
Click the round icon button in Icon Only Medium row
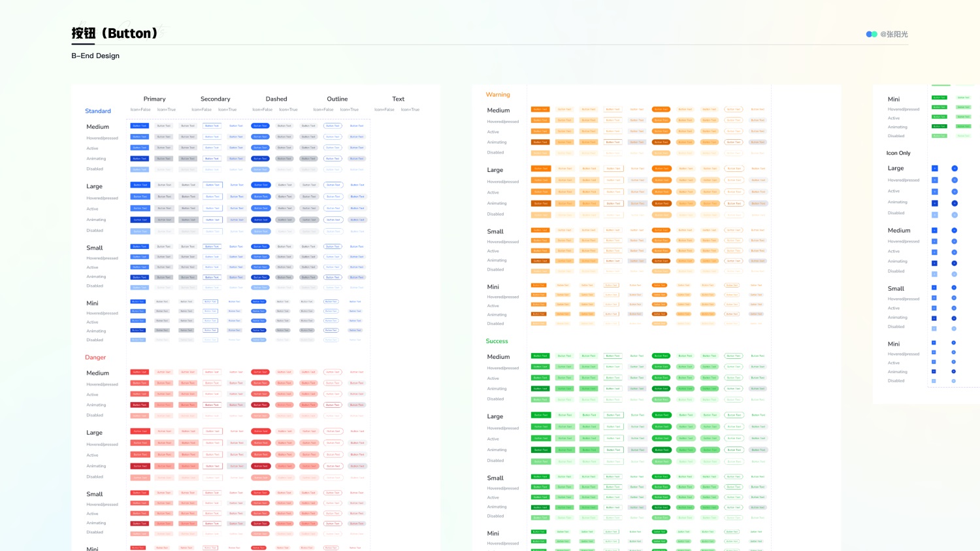(954, 230)
